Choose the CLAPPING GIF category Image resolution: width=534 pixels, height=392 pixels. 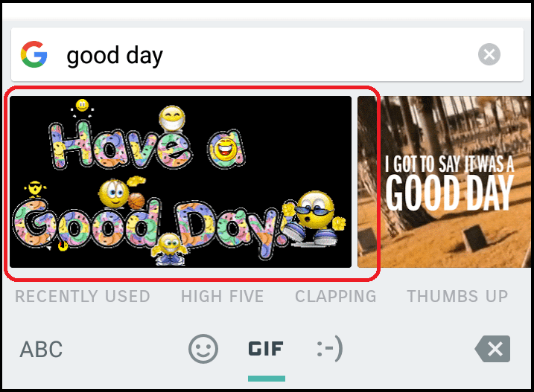(336, 296)
